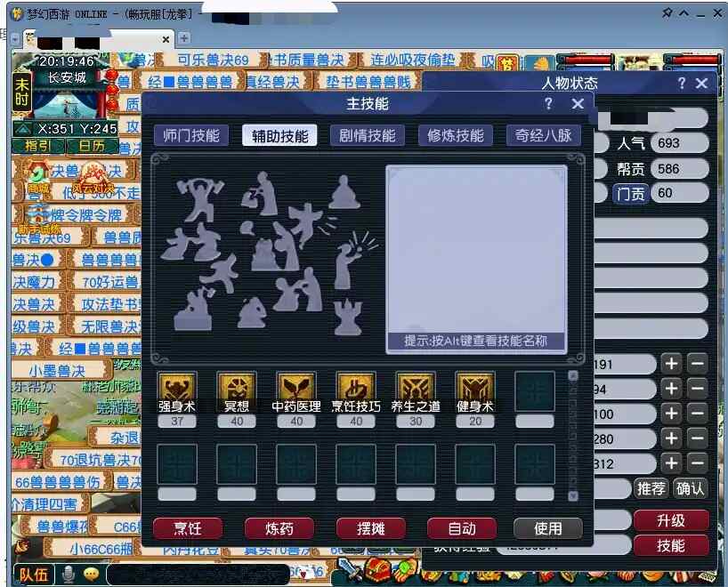728x587 pixels.
Task: Click the 自动 button
Action: pyautogui.click(x=462, y=528)
